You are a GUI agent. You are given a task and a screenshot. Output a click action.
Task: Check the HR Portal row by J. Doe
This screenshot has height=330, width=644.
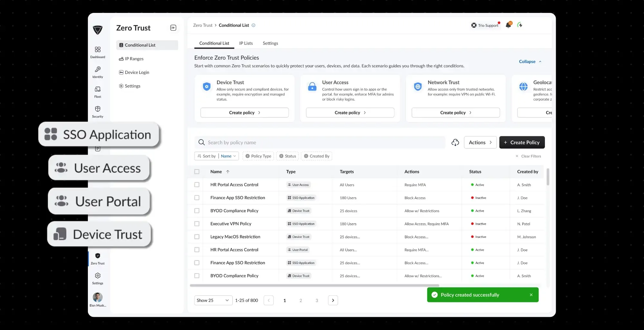pos(197,250)
